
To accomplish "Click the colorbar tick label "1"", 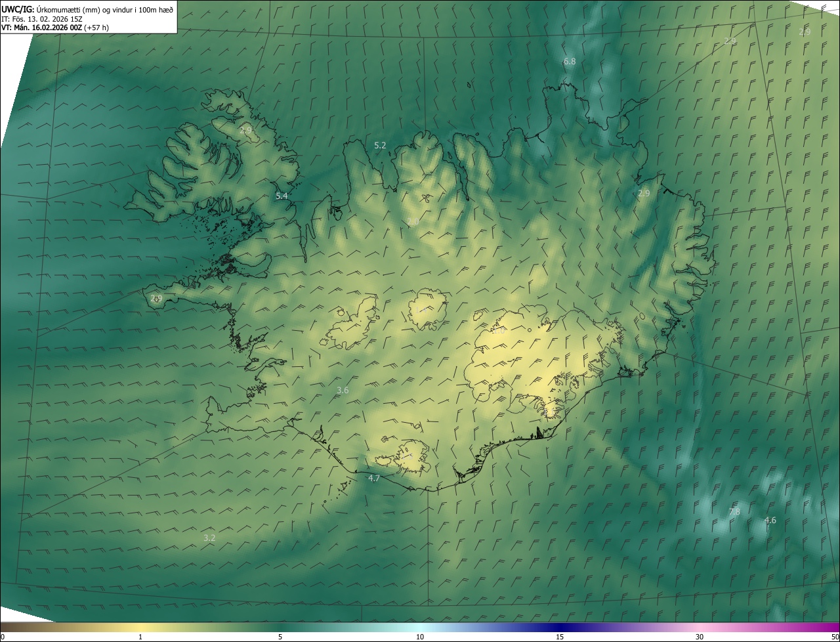I will [140, 637].
